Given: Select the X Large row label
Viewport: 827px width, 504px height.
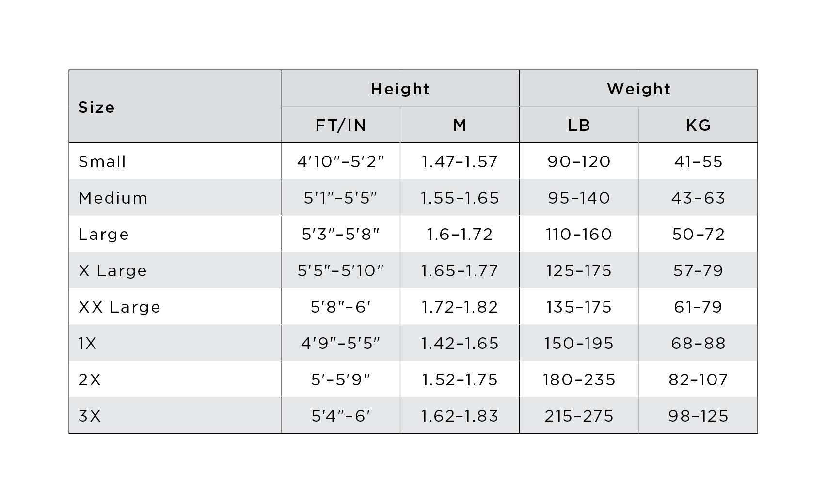Looking at the screenshot, I should click(112, 270).
